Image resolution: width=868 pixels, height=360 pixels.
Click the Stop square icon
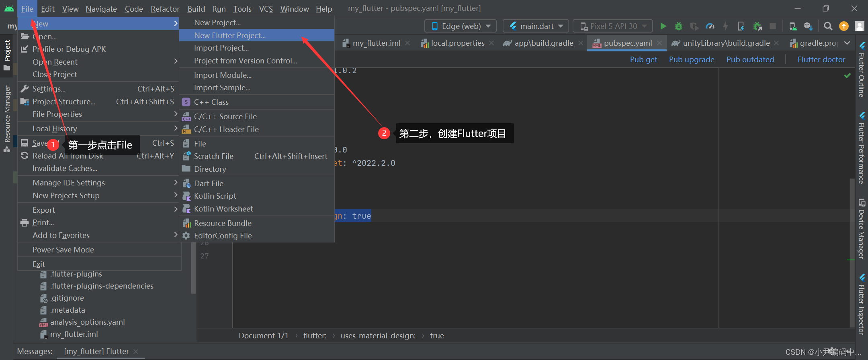pos(772,26)
